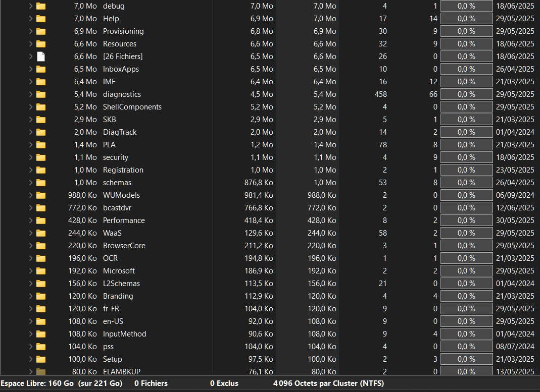Select the pss folder name
Viewport: 540px width, 392px height.
tap(108, 347)
